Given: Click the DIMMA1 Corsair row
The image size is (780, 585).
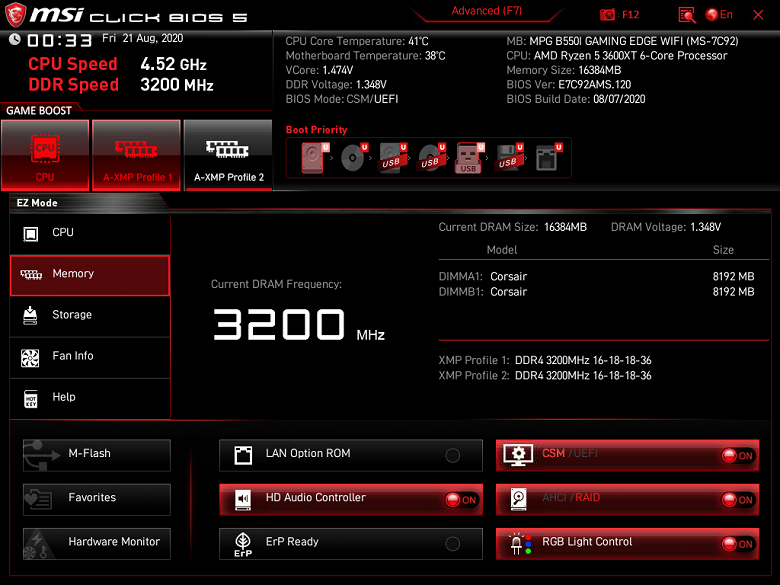Looking at the screenshot, I should pyautogui.click(x=596, y=277).
